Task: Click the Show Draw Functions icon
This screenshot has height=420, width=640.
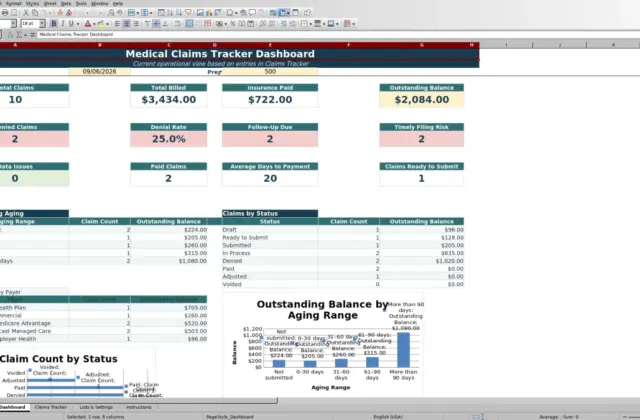Action: 307,13
